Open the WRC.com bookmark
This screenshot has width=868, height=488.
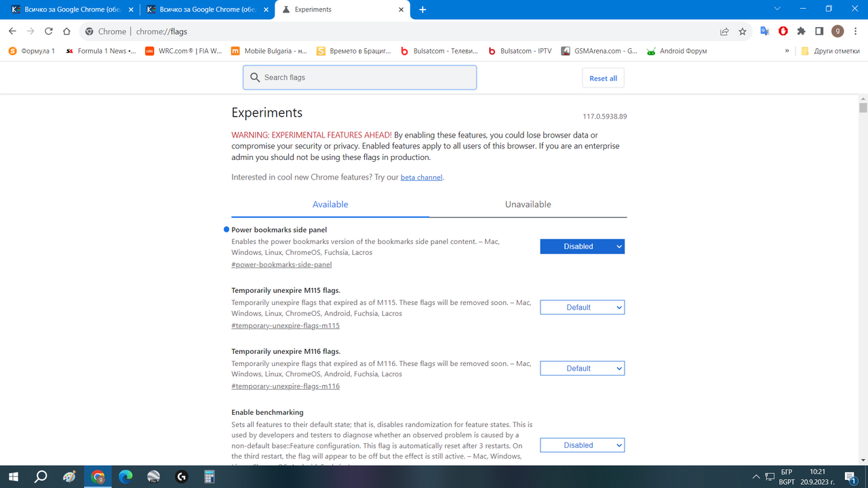point(184,51)
